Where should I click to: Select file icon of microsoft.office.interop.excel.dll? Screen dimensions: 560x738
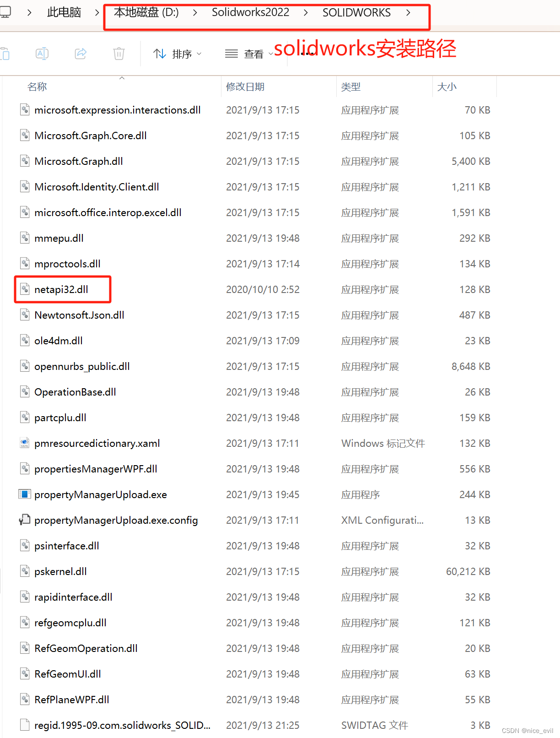click(25, 212)
